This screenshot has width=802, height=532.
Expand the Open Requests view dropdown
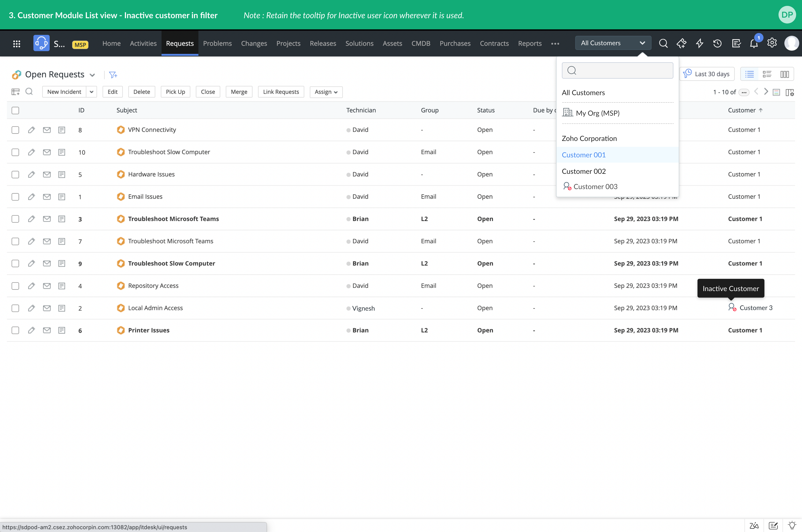92,75
